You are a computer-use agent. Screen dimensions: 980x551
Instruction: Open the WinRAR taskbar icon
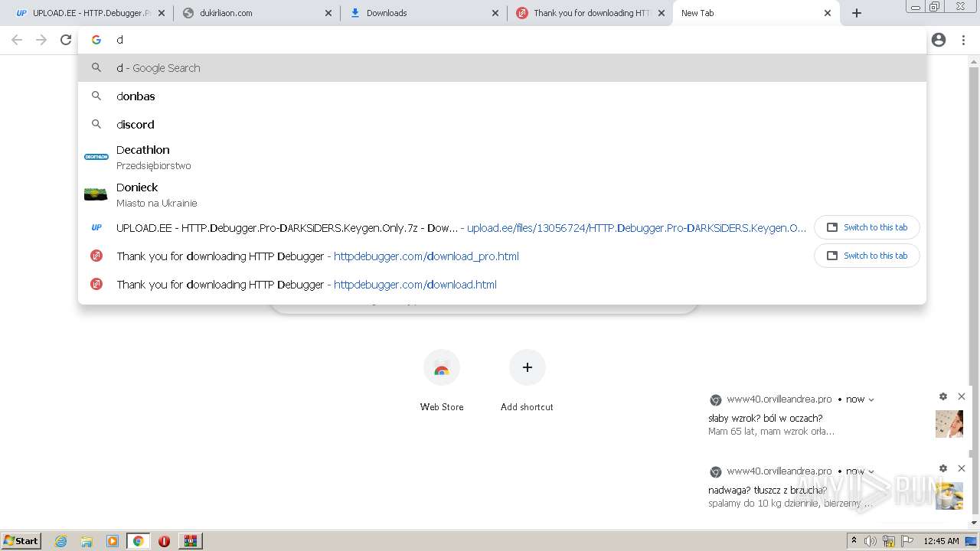(191, 541)
